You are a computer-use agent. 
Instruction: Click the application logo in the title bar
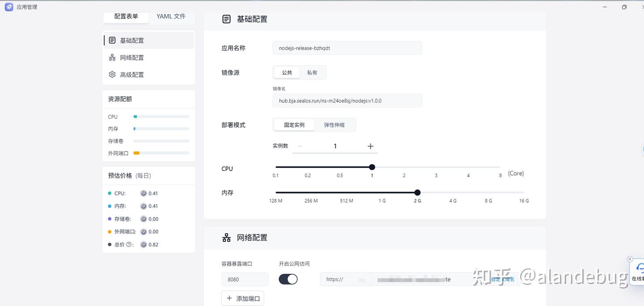(8, 7)
